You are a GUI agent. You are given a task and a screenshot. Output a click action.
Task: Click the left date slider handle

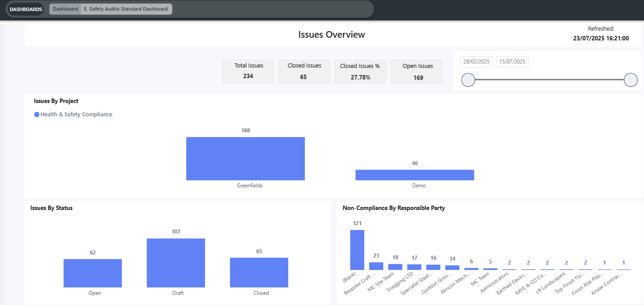pos(468,80)
